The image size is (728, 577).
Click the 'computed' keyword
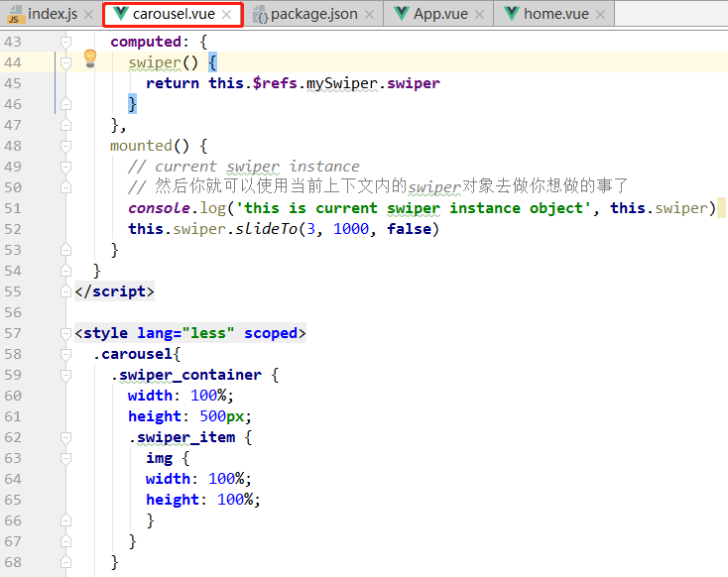(x=146, y=42)
